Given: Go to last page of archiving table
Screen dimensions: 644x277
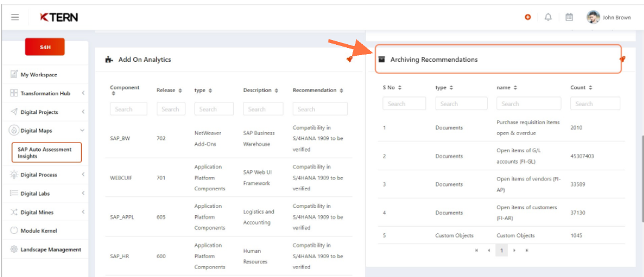Looking at the screenshot, I should coord(526,250).
